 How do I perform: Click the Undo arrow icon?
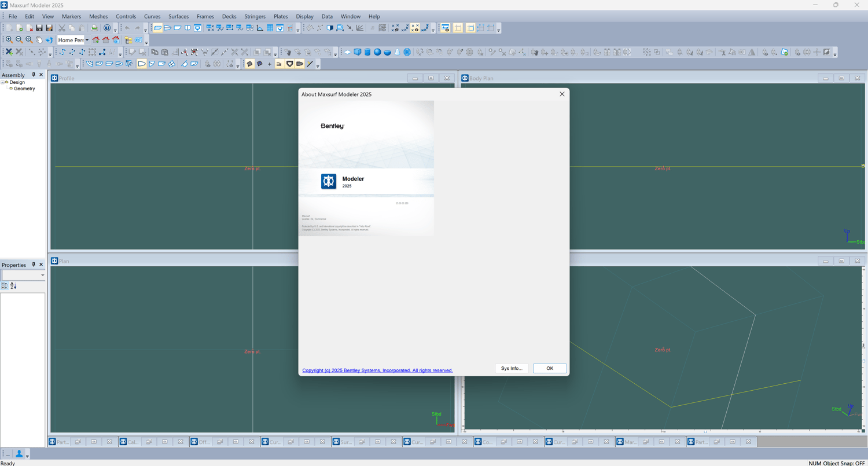pos(127,28)
